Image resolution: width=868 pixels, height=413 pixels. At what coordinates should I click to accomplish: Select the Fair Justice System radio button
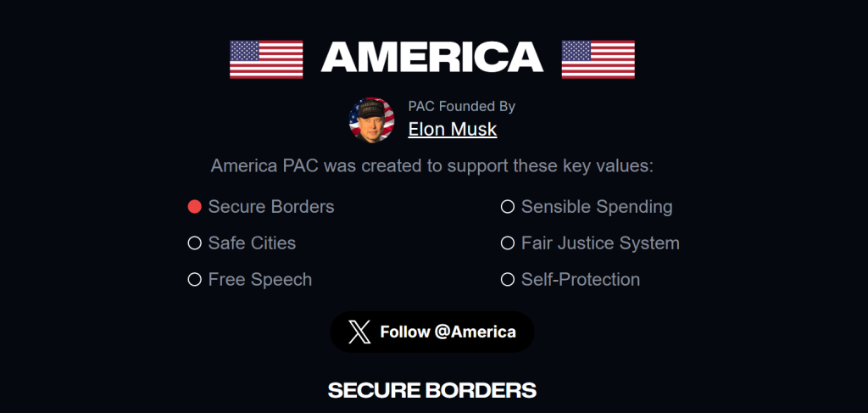[x=508, y=243]
